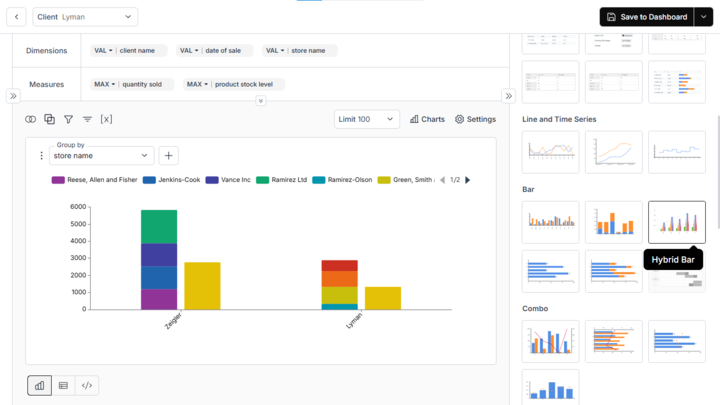Select the last blue bar chart thumbnail

click(x=551, y=388)
